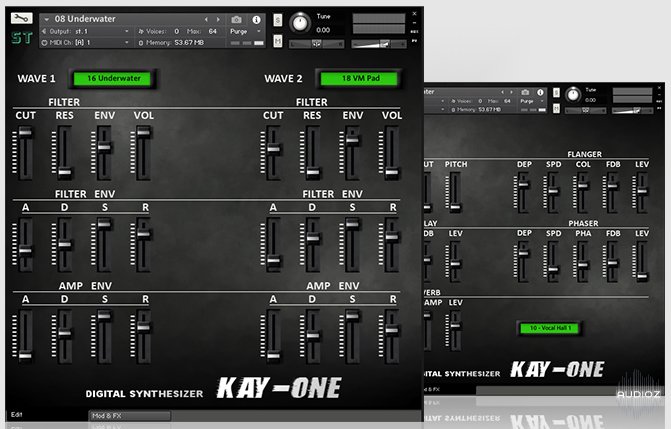Click Wave 1 Filter Env S slider
Viewport: 671px width, 429px height.
pos(104,244)
